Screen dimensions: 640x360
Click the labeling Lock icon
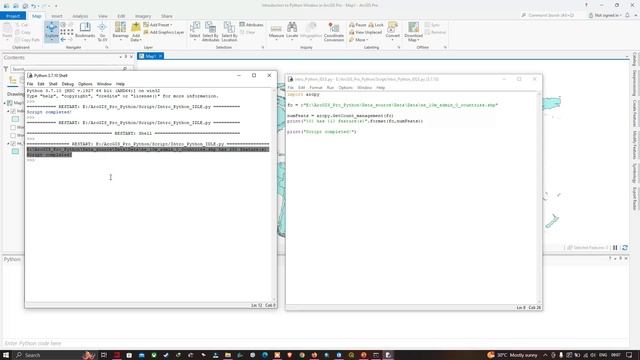pyautogui.click(x=376, y=25)
